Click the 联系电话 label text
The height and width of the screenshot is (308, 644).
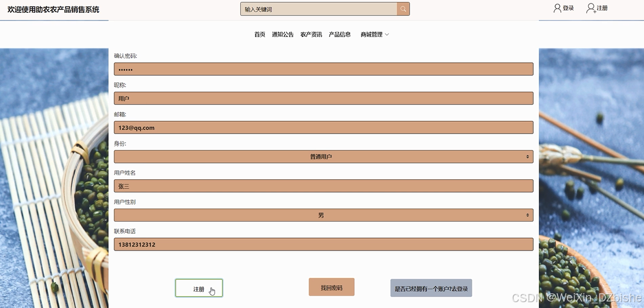click(125, 231)
